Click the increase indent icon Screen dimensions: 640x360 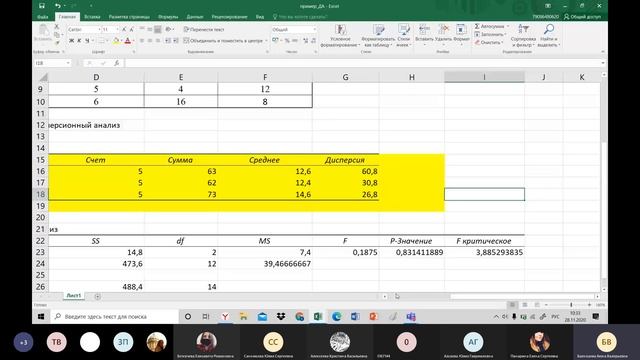pos(176,40)
